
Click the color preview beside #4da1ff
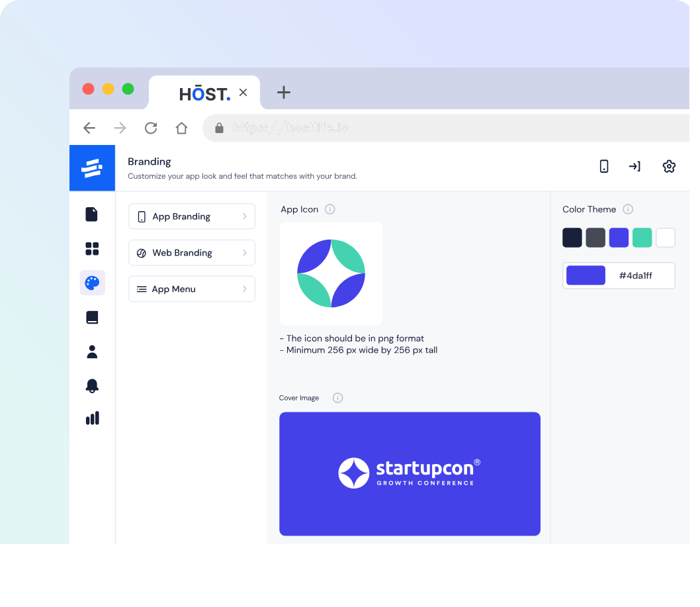click(x=586, y=275)
